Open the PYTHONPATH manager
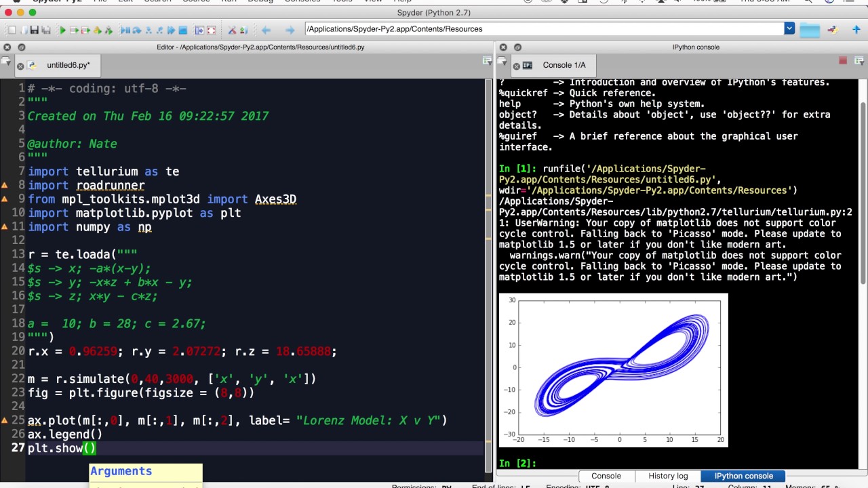The width and height of the screenshot is (868, 488). (244, 30)
